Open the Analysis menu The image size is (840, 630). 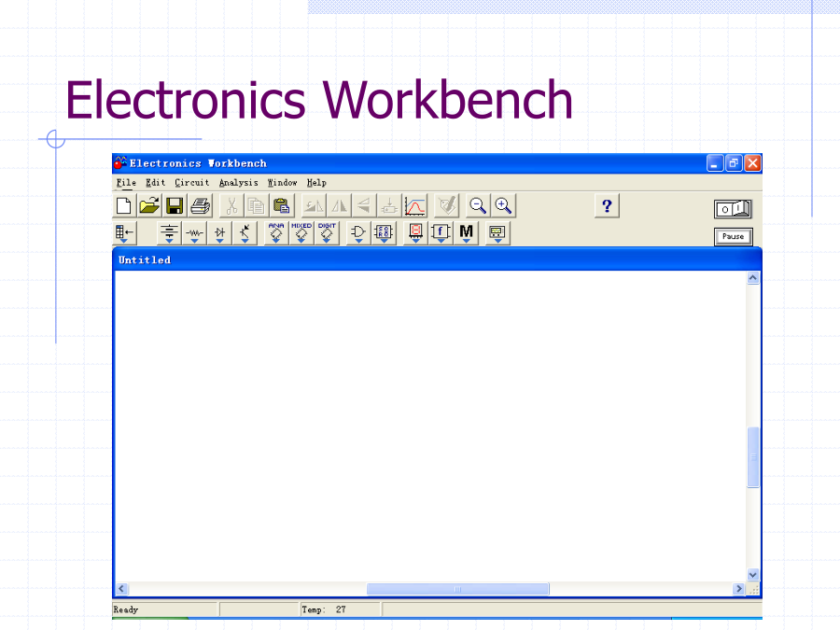[238, 183]
